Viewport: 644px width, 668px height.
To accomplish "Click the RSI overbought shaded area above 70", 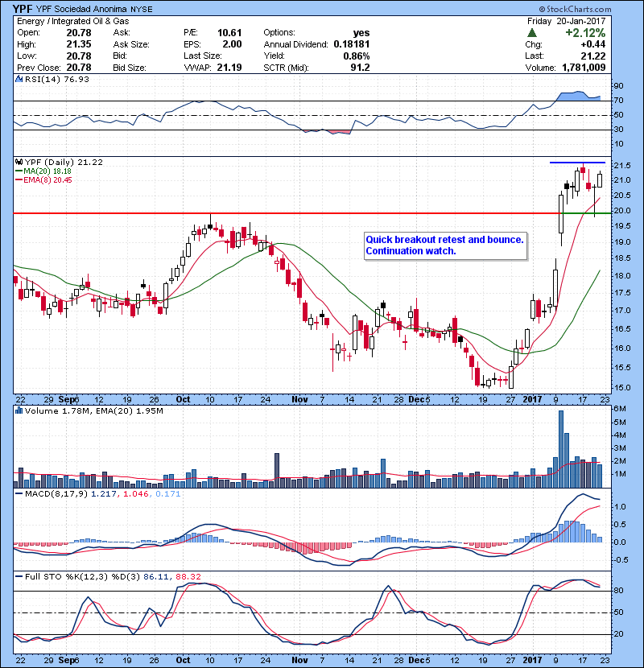I will tap(578, 97).
